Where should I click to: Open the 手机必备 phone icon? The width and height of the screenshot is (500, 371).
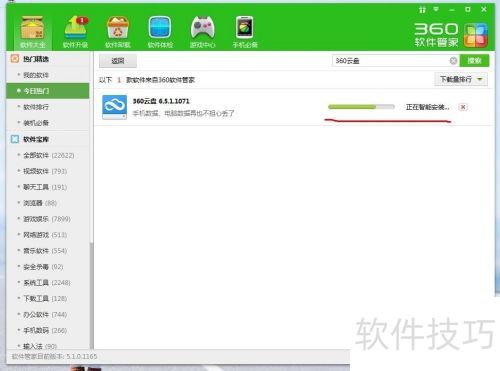point(245,32)
